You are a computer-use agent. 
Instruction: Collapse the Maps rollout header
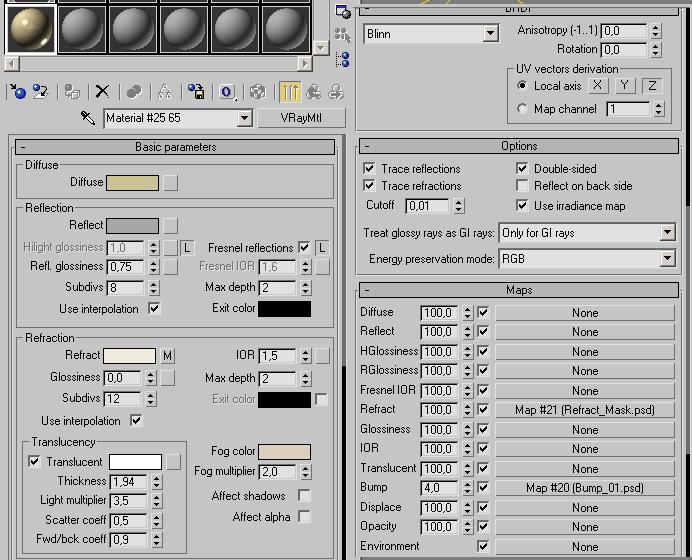point(519,290)
